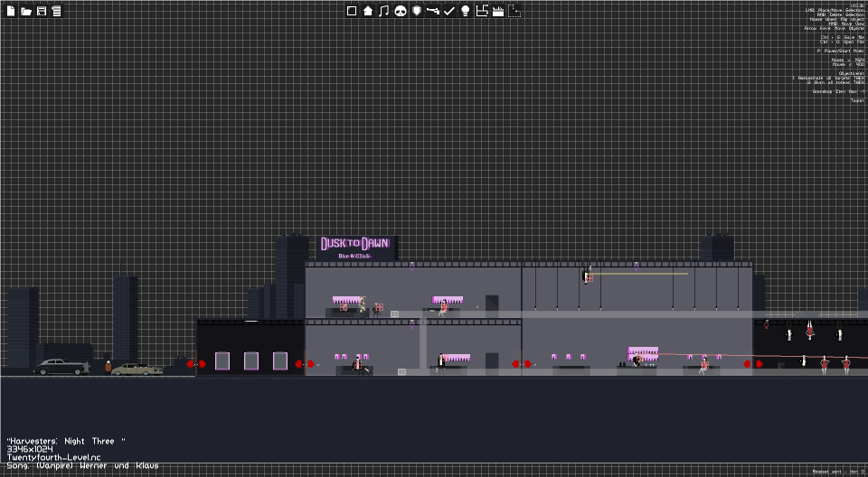
Task: Click the checkmark objectives tool
Action: click(449, 11)
